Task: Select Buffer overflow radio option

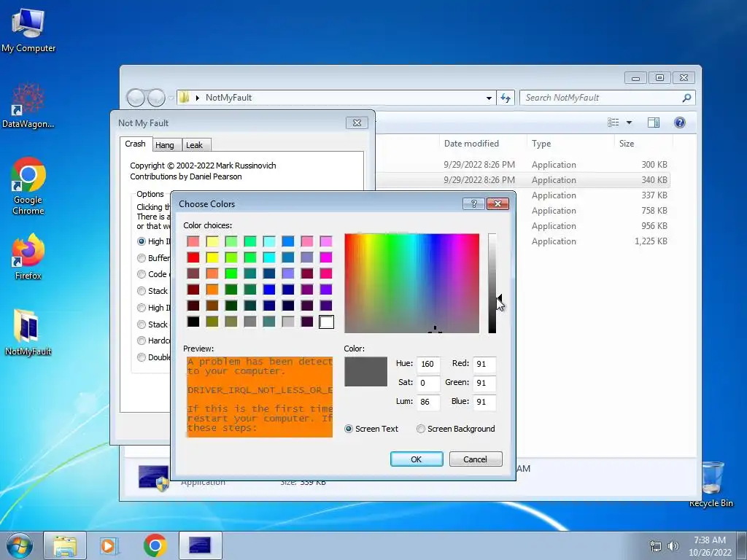Action: pyautogui.click(x=142, y=258)
